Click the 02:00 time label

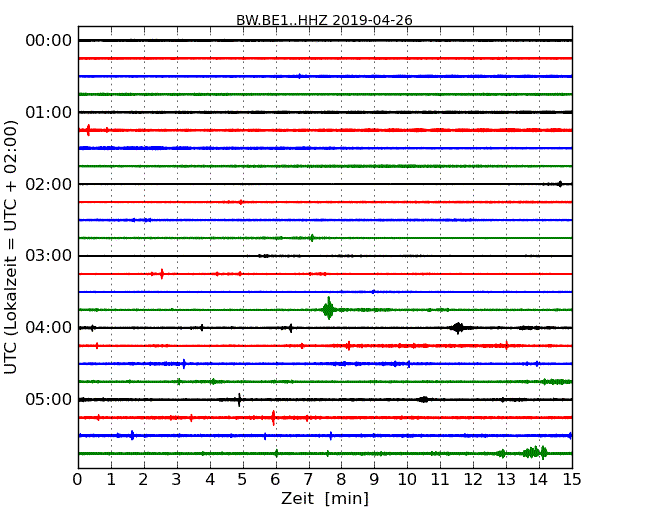49,184
